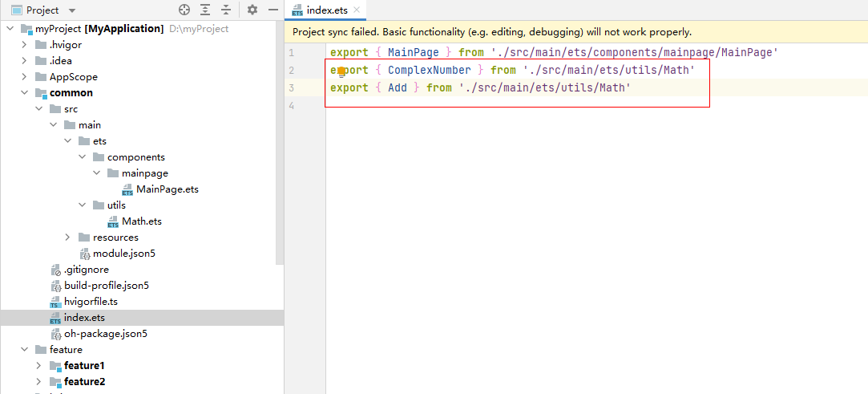The width and height of the screenshot is (868, 394).
Task: Select module.json5 file in main folder
Action: [x=121, y=254]
